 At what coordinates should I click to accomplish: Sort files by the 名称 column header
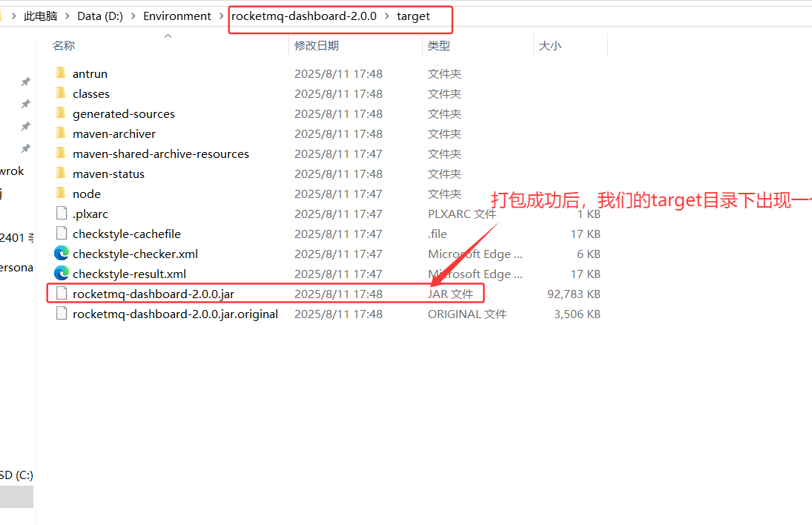coord(64,46)
